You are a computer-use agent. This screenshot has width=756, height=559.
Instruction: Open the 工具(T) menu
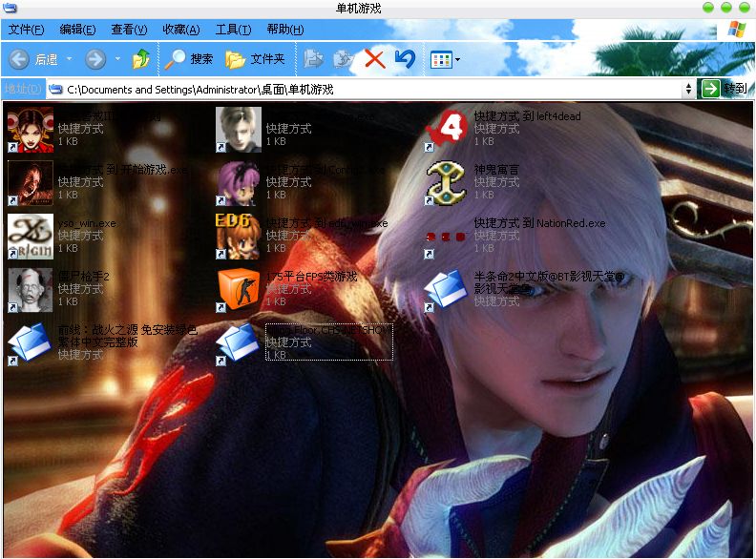[233, 30]
